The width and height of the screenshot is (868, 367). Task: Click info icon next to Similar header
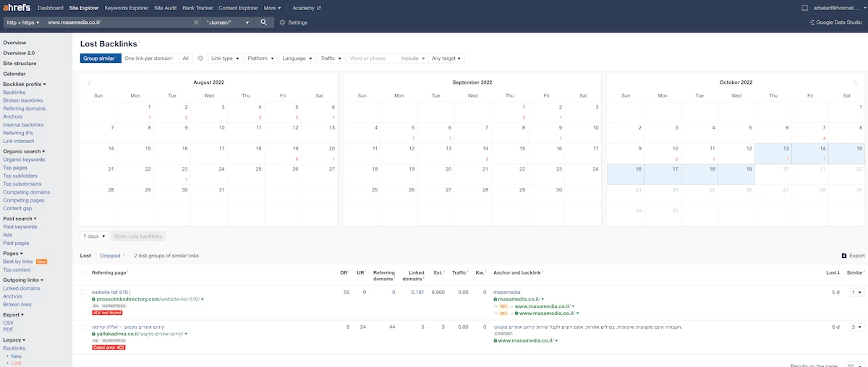(864, 272)
